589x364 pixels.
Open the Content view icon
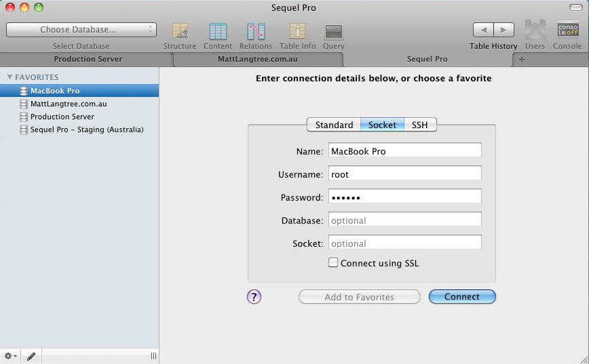coord(218,31)
